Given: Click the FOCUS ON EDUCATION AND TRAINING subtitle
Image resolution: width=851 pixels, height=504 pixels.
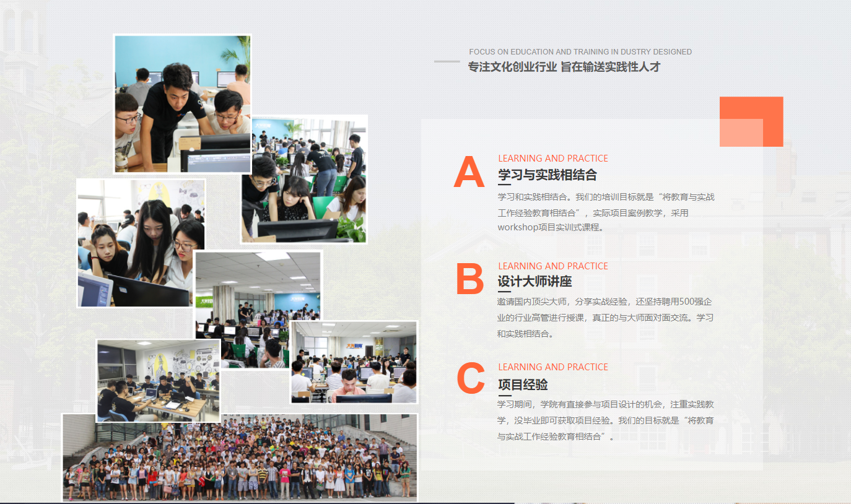Looking at the screenshot, I should tap(580, 52).
